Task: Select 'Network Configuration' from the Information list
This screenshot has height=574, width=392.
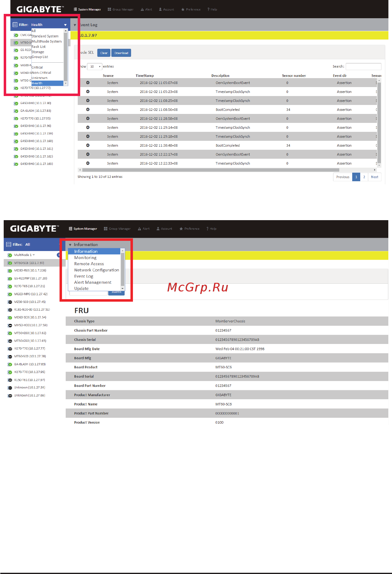Action: pos(97,270)
